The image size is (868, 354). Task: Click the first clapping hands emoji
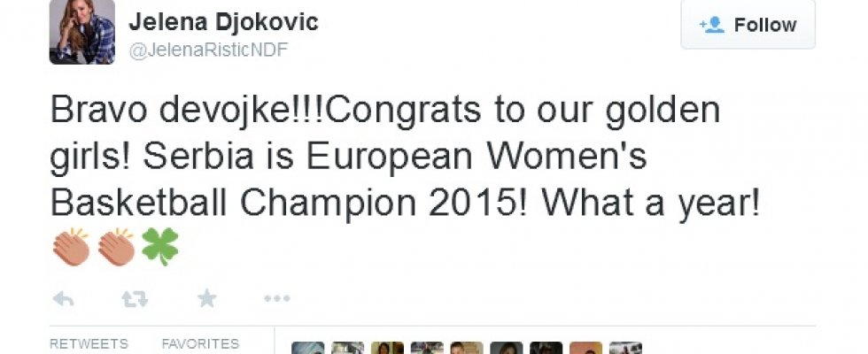point(71,246)
